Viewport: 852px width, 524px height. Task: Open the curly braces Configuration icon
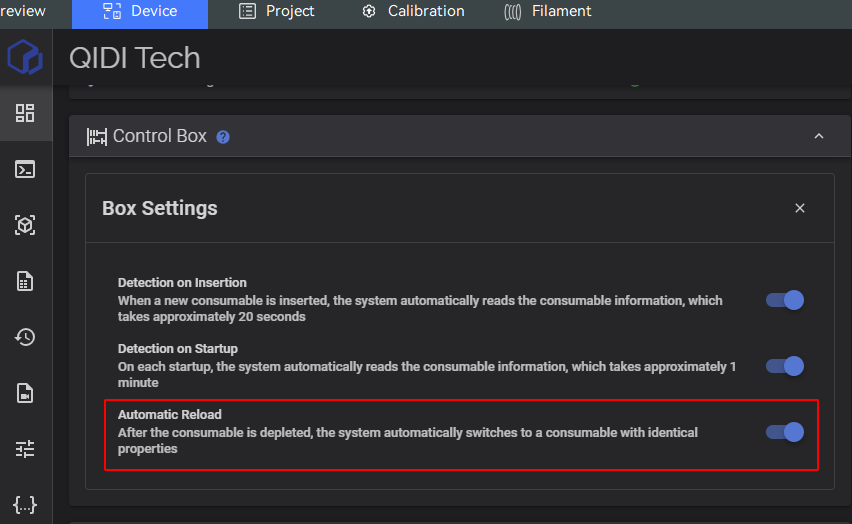[x=25, y=504]
